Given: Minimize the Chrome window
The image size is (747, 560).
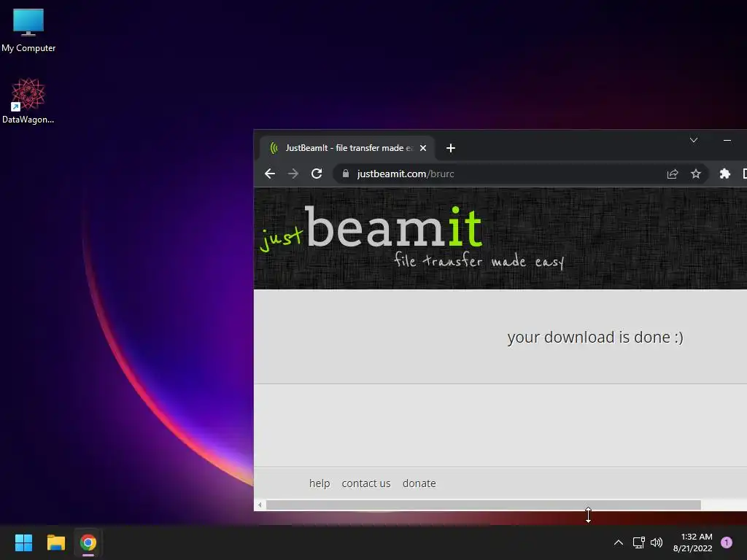Looking at the screenshot, I should (727, 140).
